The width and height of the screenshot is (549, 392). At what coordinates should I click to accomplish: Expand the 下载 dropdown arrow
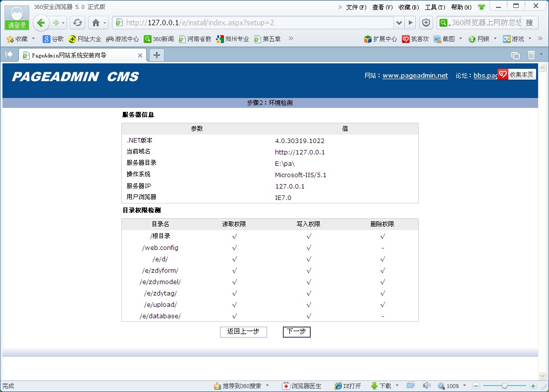(397, 386)
